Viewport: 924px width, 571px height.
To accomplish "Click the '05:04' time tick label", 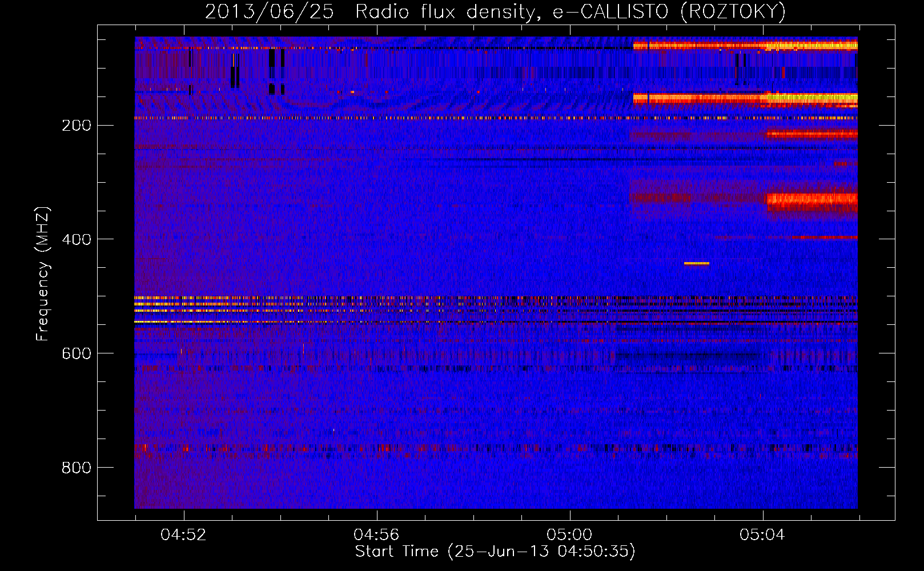I will [762, 535].
